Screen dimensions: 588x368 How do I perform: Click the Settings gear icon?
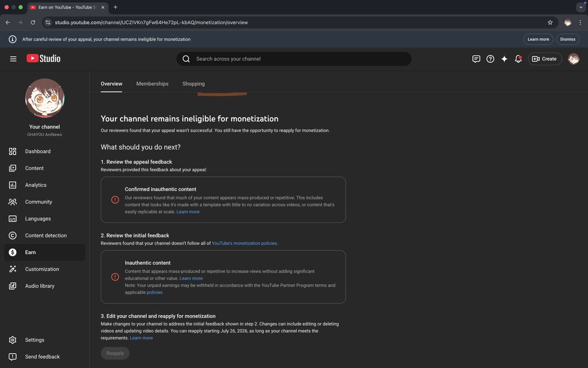(13, 340)
